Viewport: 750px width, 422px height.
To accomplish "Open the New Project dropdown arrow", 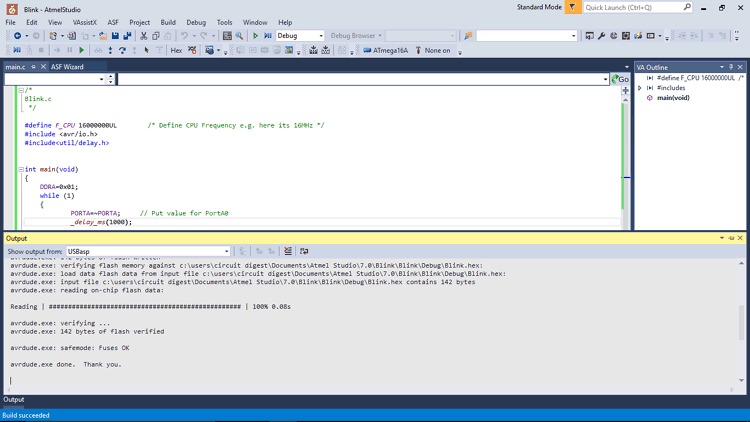I will pos(62,36).
